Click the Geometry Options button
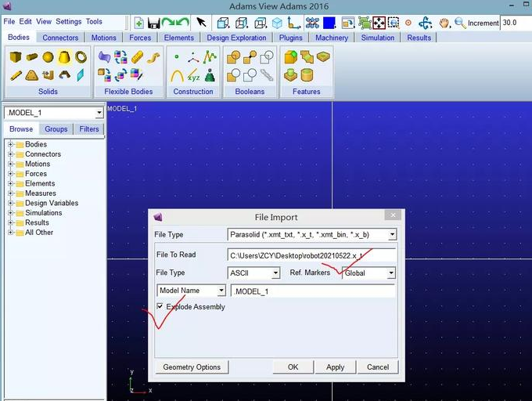 point(192,367)
